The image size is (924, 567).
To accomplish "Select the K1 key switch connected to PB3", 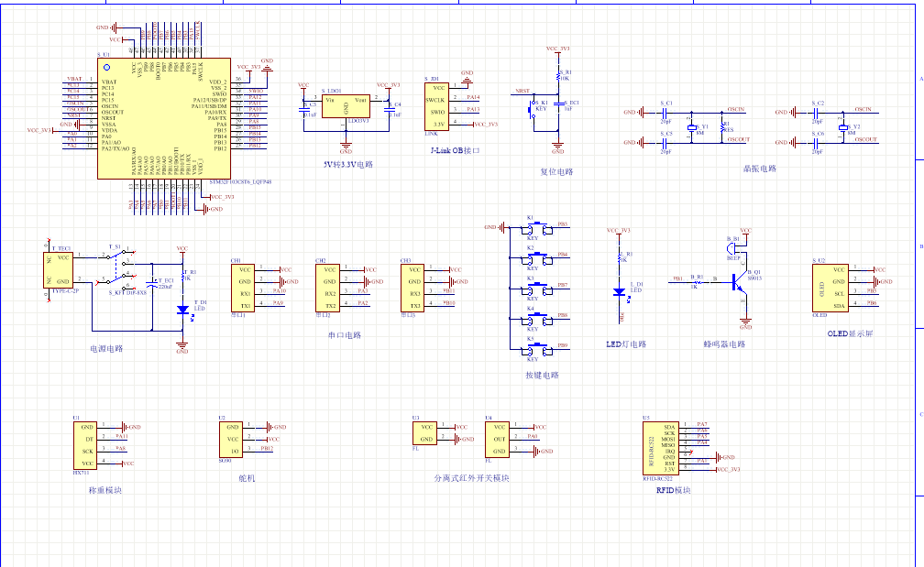I will 537,229.
